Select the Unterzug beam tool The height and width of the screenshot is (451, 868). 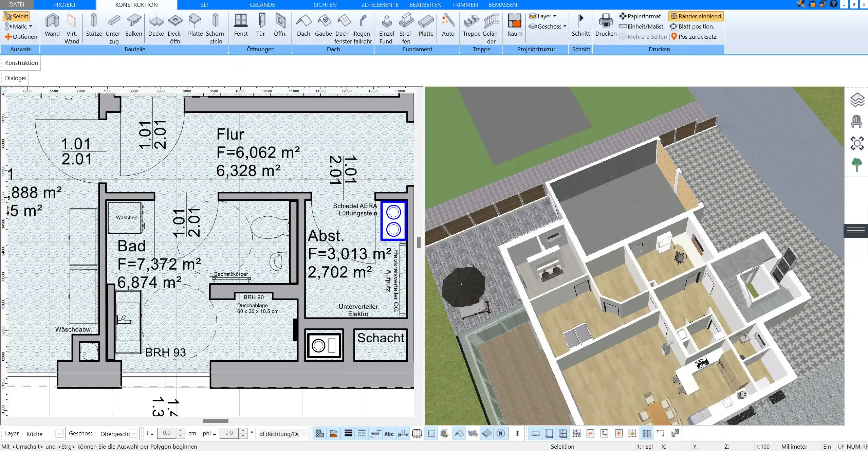click(x=114, y=29)
